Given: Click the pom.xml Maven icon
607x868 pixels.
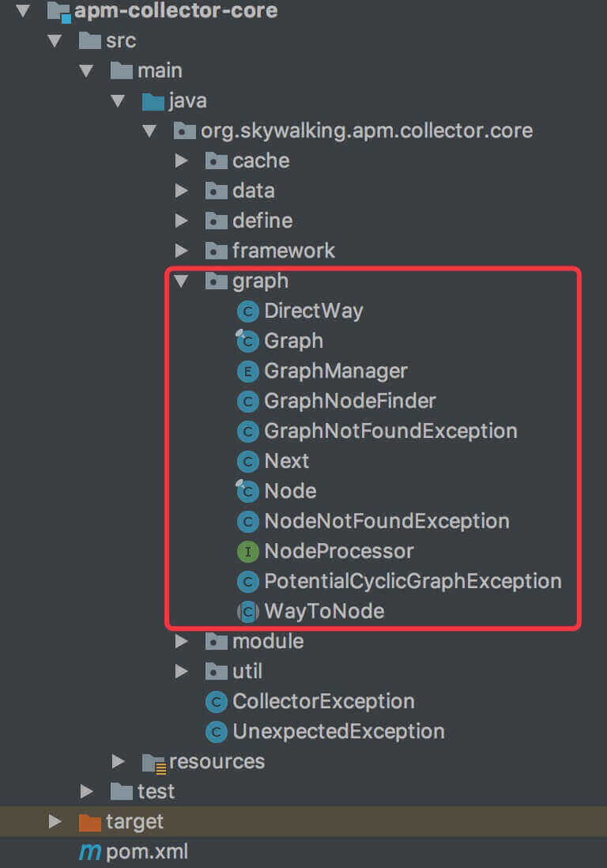Looking at the screenshot, I should point(89,851).
